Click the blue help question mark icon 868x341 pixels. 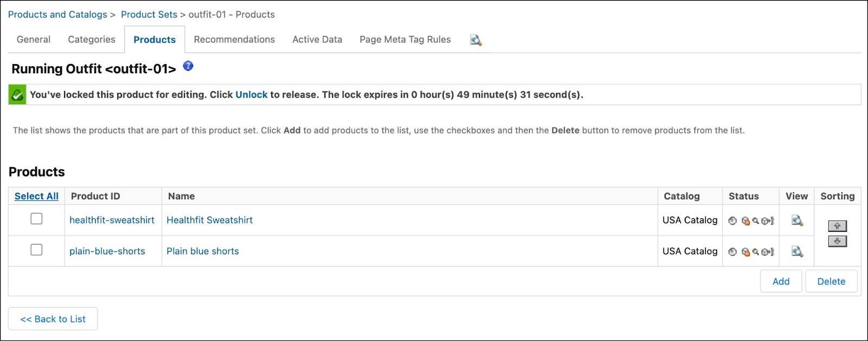coord(188,66)
